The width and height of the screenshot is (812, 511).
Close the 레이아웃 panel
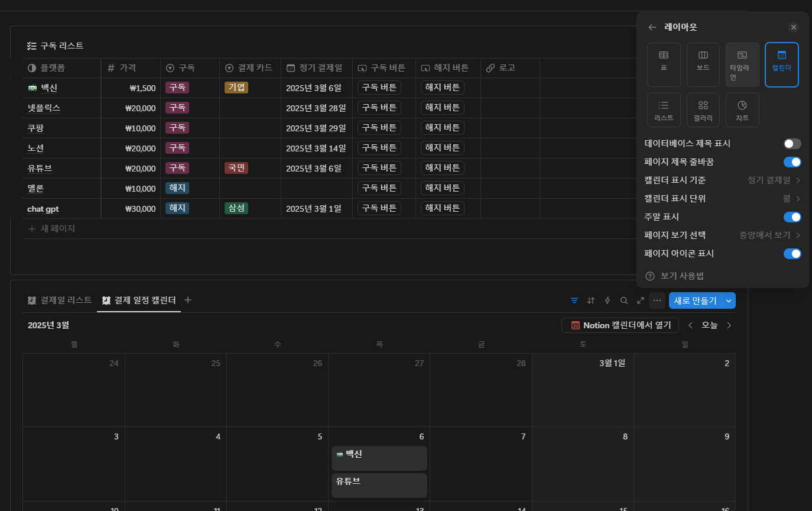pos(794,27)
